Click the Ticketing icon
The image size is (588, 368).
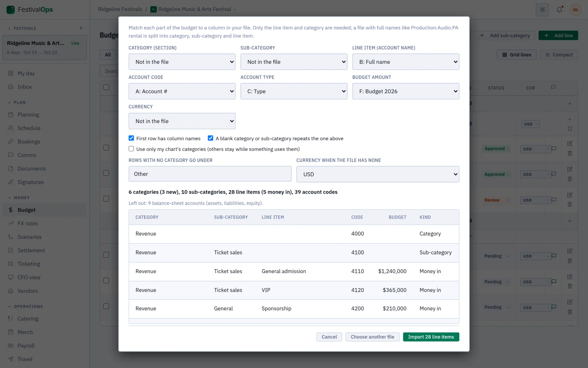tap(11, 264)
